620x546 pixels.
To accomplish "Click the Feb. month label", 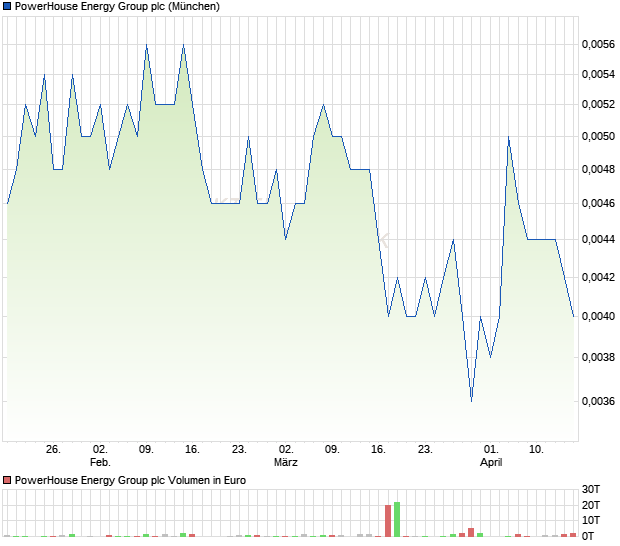I will 100,462.
